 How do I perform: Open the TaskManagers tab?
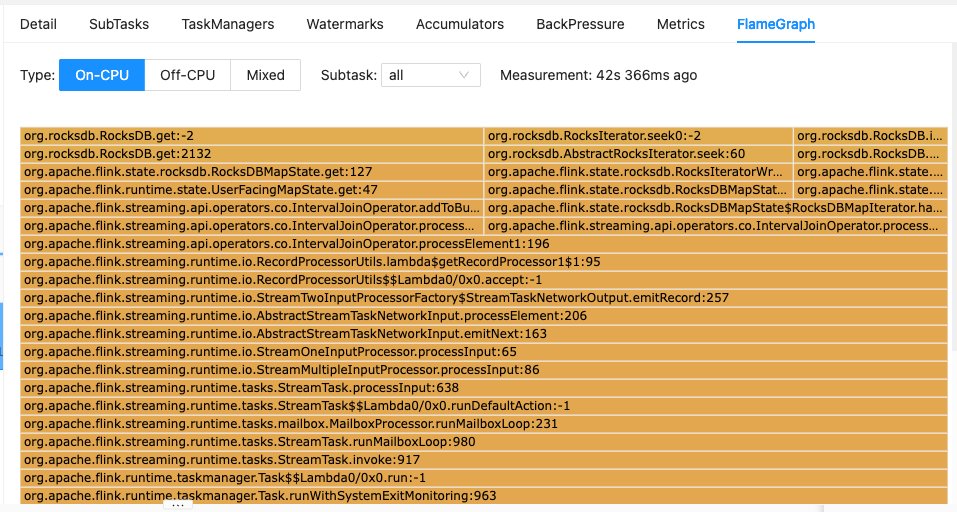pos(228,24)
